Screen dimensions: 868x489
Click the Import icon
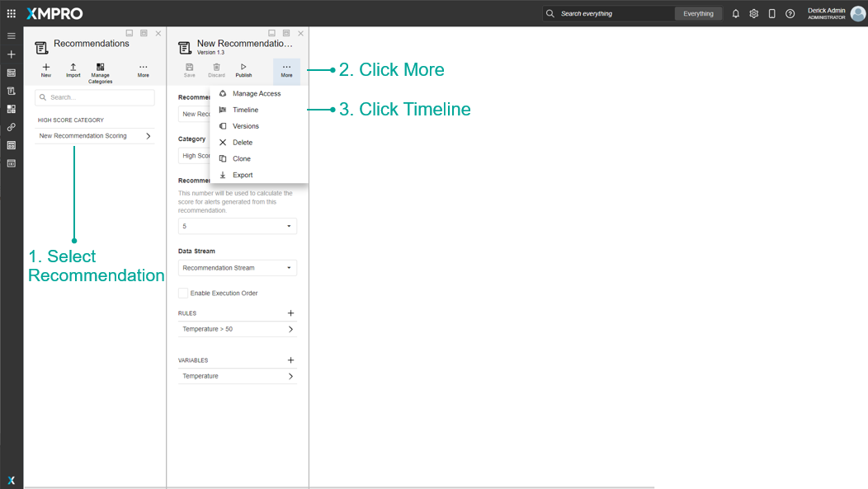73,69
